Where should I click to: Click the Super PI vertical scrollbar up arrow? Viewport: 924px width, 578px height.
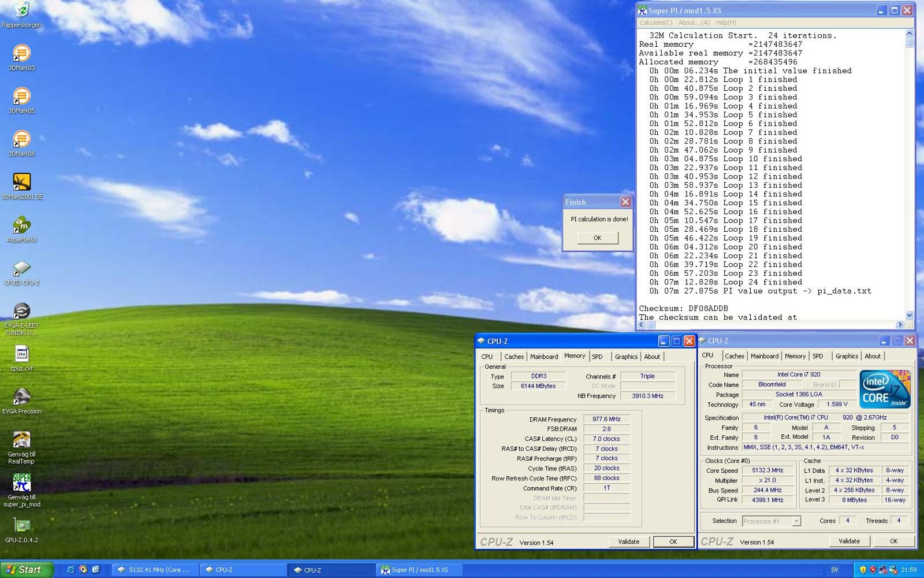[909, 34]
